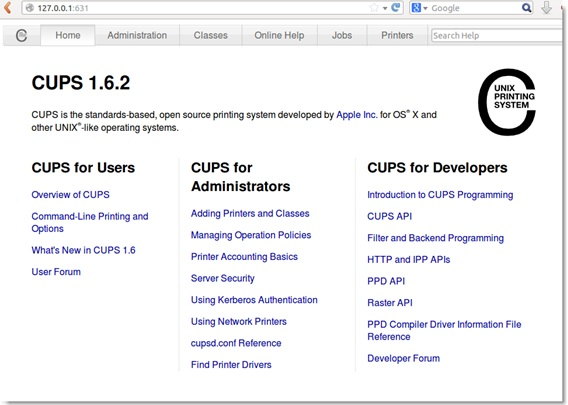Click the Search Help field
568x405 pixels.
pos(496,36)
